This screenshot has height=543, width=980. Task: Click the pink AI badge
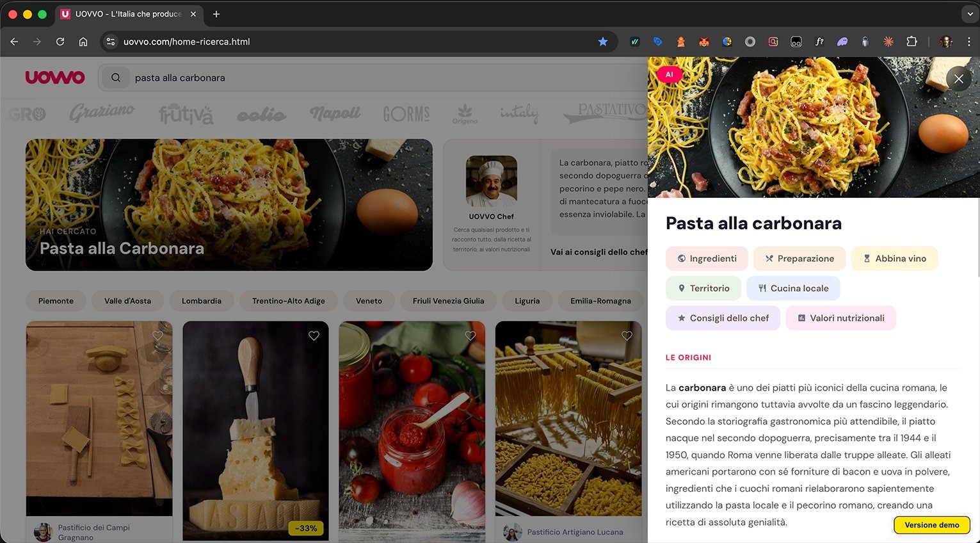click(x=669, y=74)
